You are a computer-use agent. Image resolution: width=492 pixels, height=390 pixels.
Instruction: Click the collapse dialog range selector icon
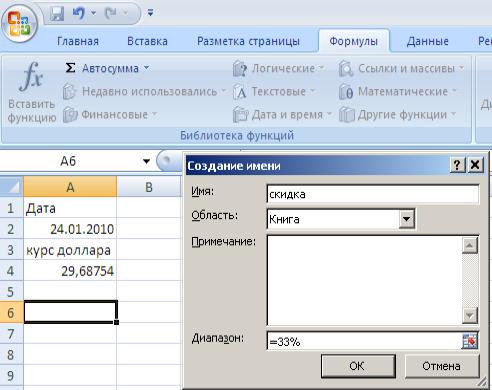point(470,341)
